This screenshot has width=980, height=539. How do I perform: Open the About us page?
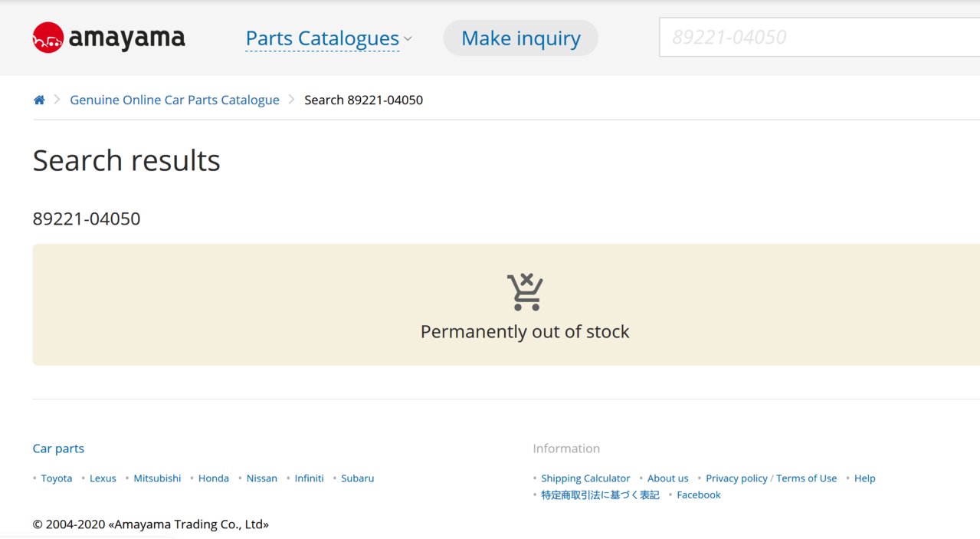[x=668, y=478]
